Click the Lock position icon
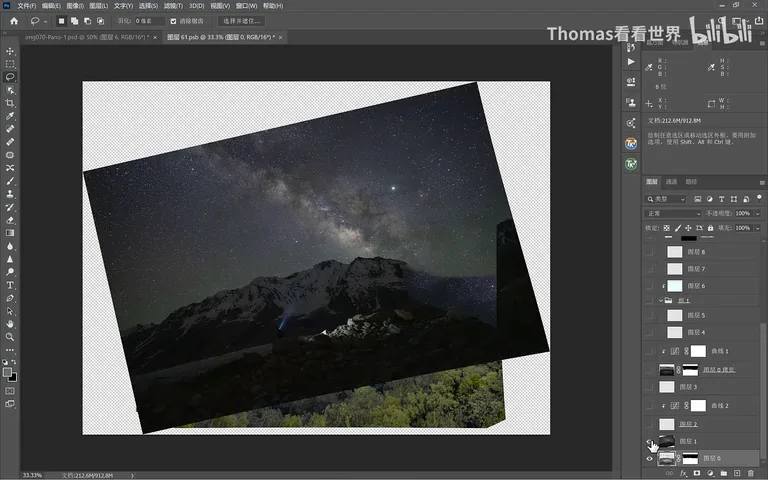 [688, 228]
